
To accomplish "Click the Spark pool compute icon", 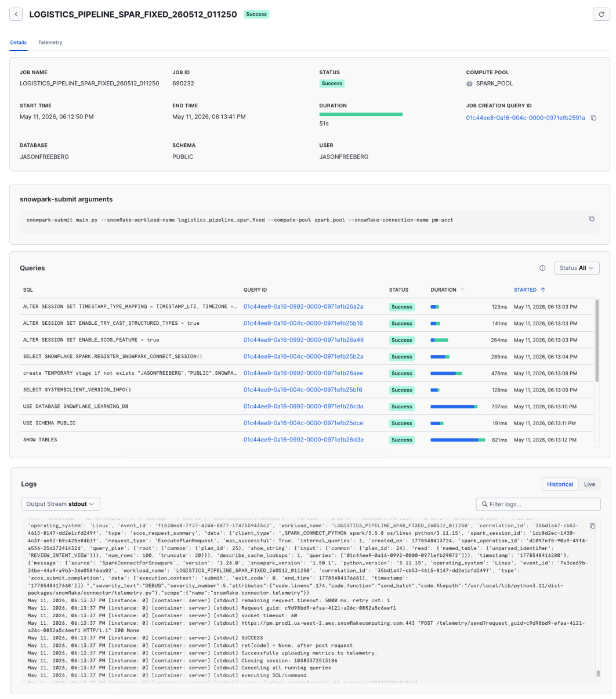I will tap(469, 84).
